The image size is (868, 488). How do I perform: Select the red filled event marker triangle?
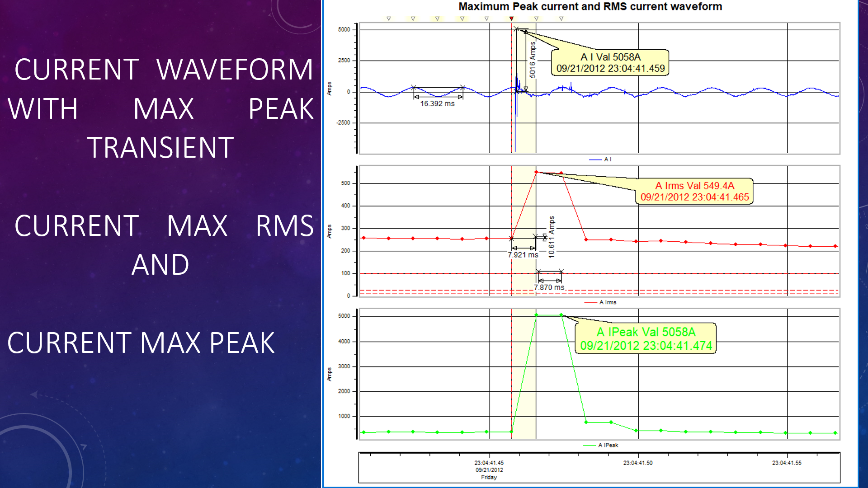point(511,19)
